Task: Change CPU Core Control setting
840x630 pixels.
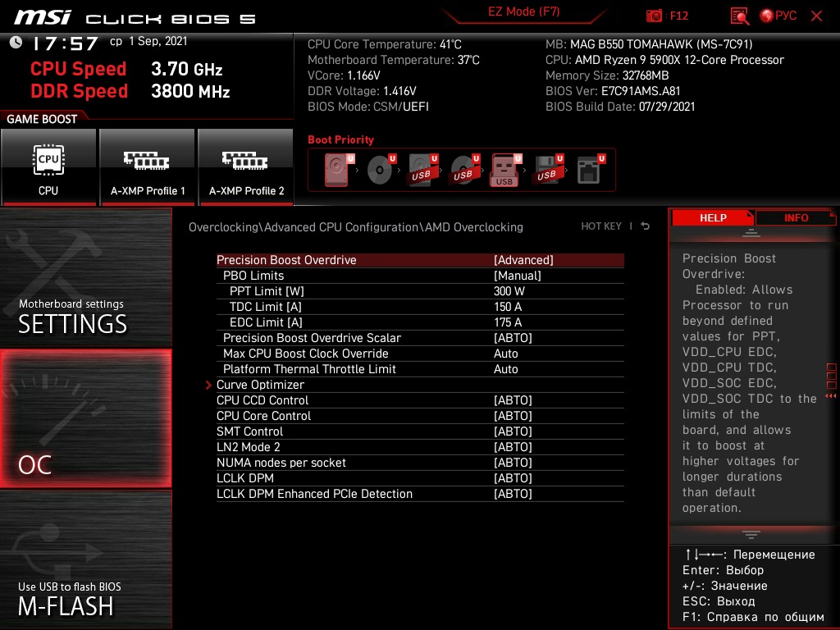Action: point(420,416)
